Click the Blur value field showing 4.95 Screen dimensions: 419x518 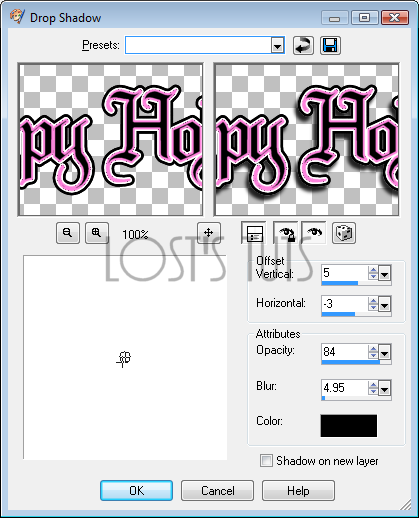tap(345, 388)
